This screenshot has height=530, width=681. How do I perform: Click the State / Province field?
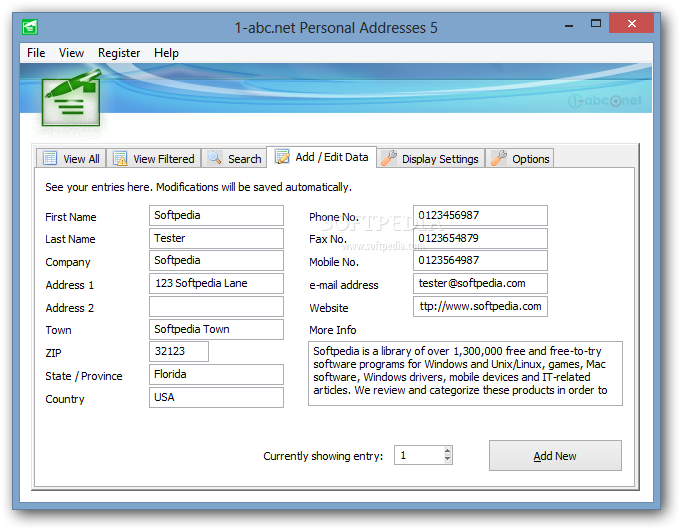[x=216, y=374]
